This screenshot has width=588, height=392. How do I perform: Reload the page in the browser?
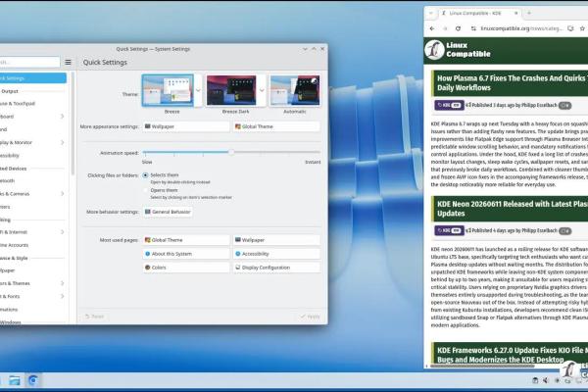coord(458,28)
